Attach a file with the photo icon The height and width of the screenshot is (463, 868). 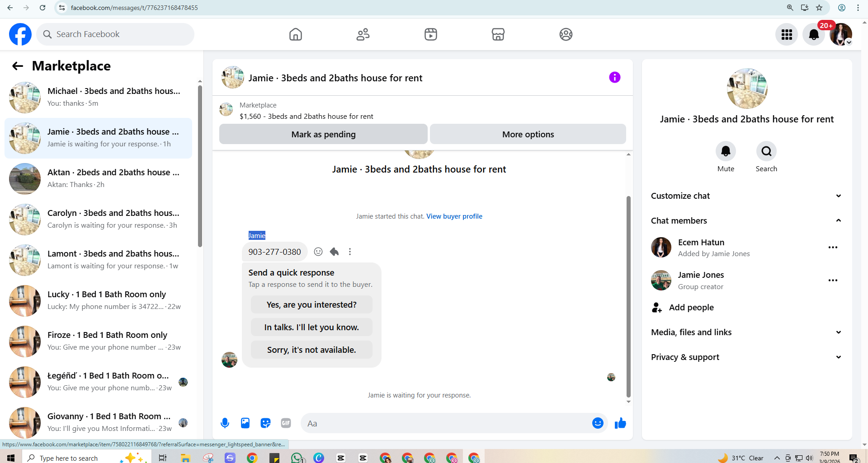pyautogui.click(x=245, y=423)
